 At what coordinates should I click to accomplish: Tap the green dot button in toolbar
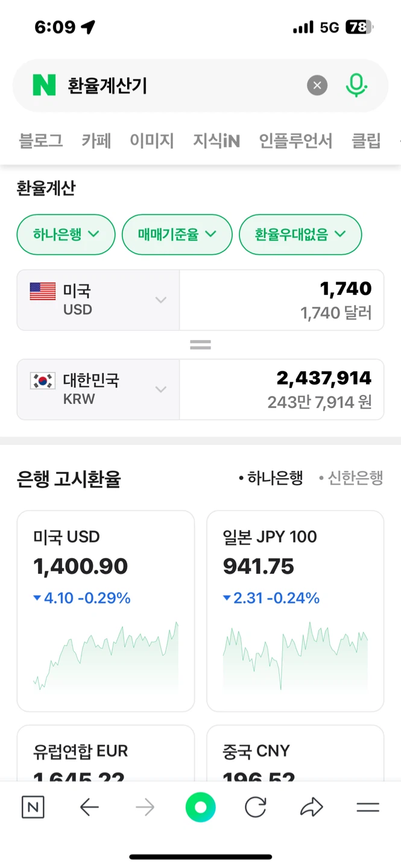pos(200,807)
